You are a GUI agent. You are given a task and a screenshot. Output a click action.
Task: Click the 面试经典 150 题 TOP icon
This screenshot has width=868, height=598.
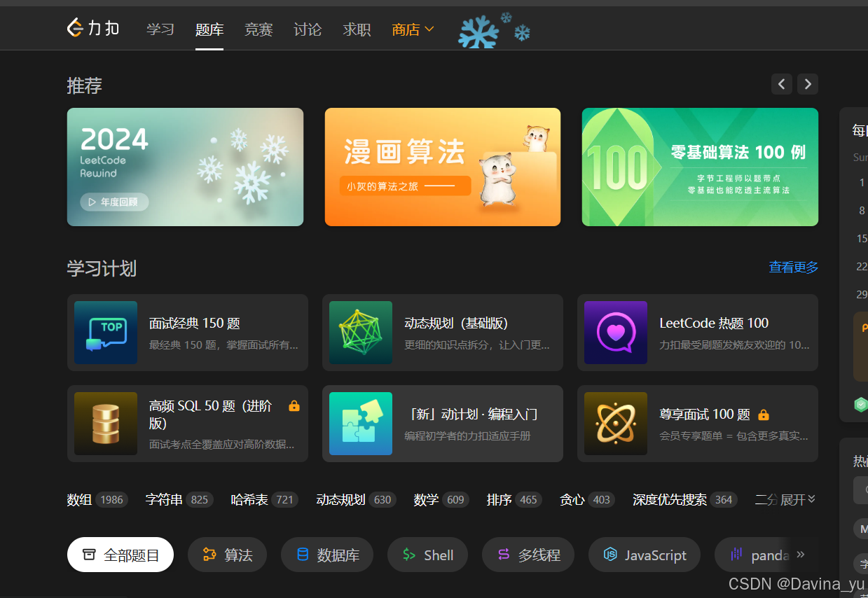(x=106, y=333)
